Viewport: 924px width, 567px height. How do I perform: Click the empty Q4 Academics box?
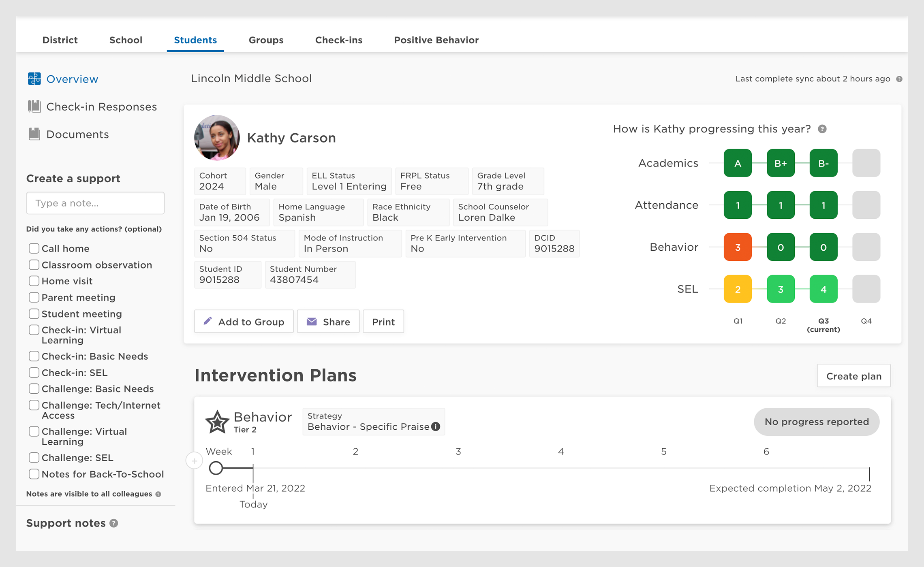click(x=866, y=163)
